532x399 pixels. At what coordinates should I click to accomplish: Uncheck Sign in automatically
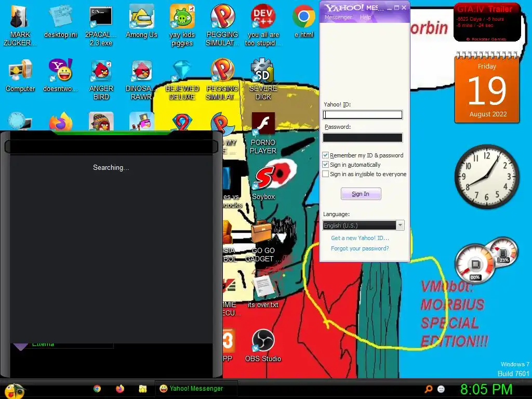click(325, 165)
